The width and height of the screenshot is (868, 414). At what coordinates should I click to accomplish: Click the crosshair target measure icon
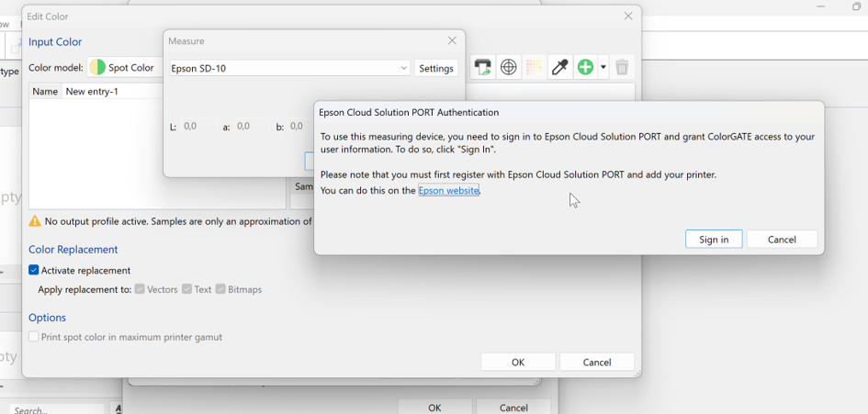(508, 68)
